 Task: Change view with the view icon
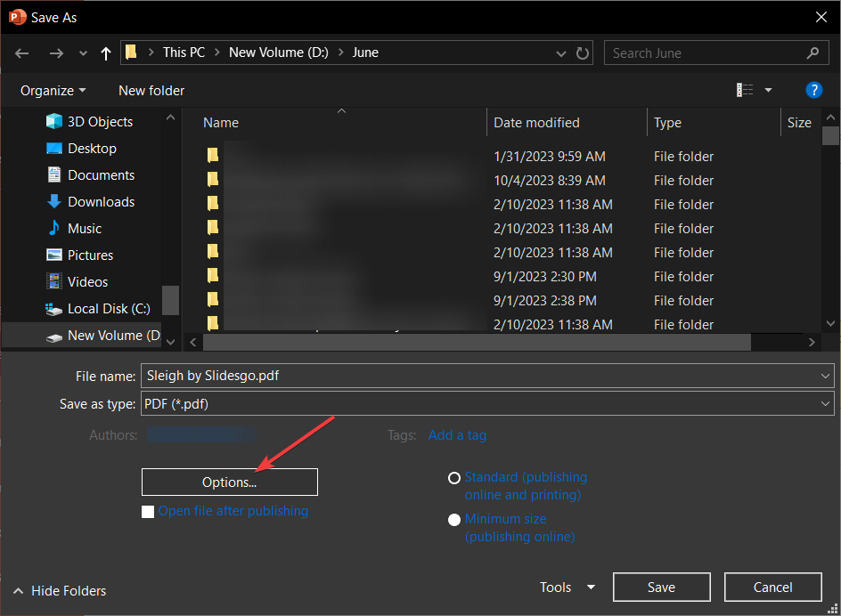point(745,90)
